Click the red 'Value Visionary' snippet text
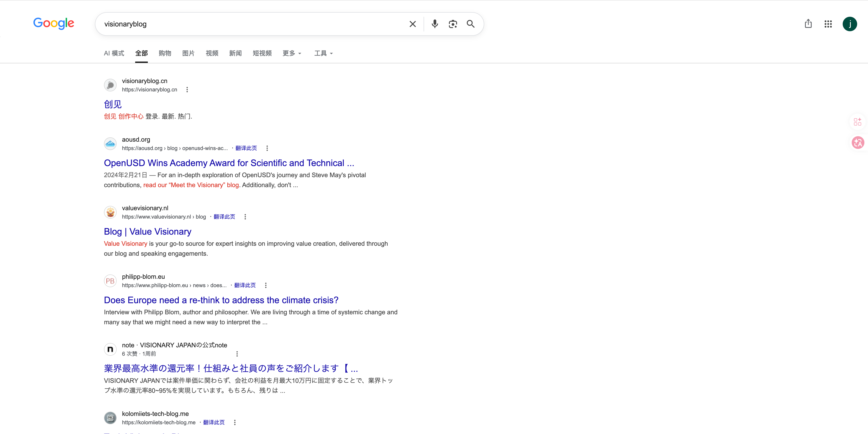 125,244
